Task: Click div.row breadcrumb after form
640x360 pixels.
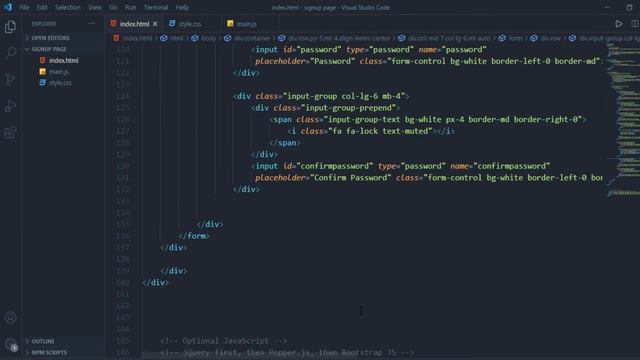Action: [x=550, y=38]
